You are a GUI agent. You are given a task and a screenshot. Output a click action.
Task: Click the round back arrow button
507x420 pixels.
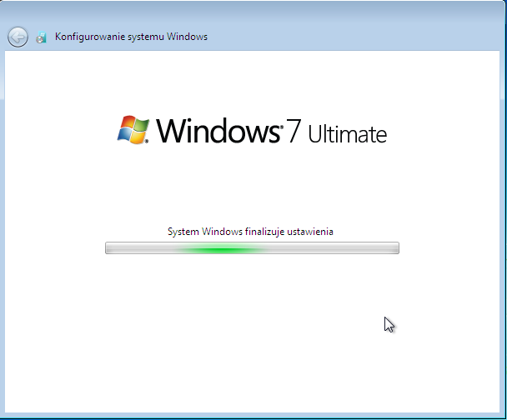coord(18,37)
